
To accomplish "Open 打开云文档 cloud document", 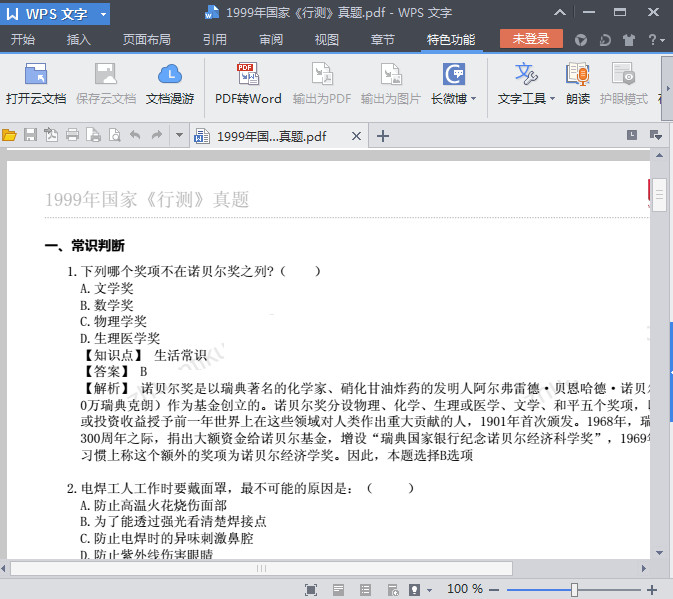I will tap(36, 84).
